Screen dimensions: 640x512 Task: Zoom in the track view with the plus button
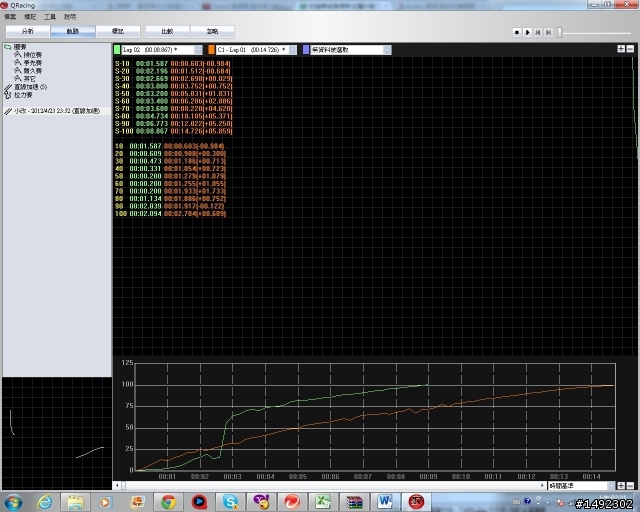[621, 49]
